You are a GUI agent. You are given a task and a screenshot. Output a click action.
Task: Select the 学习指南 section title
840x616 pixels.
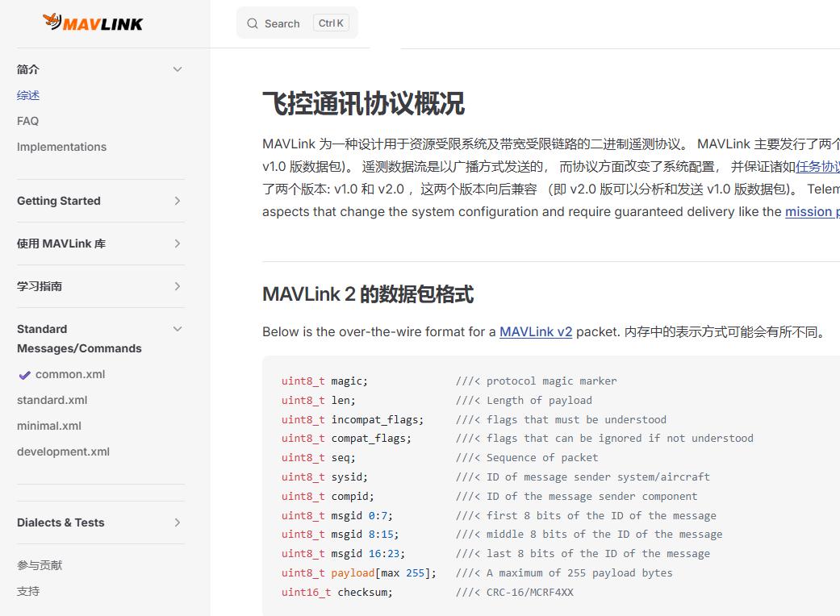click(40, 286)
